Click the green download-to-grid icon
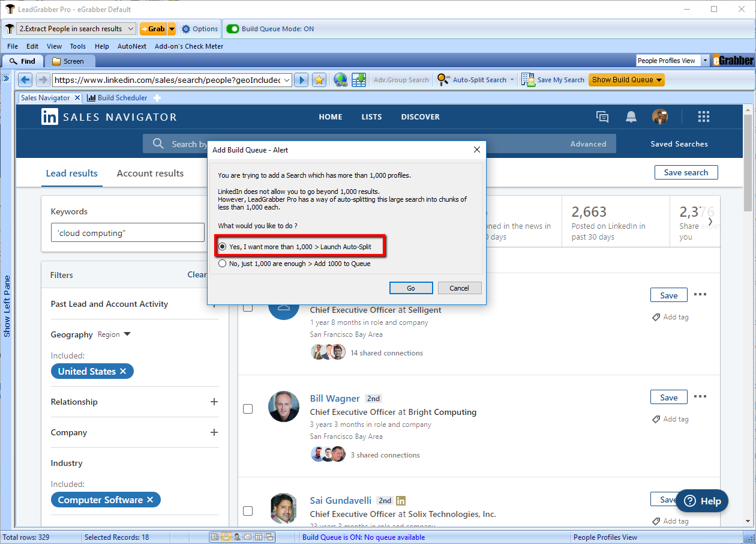The image size is (756, 544). 359,80
